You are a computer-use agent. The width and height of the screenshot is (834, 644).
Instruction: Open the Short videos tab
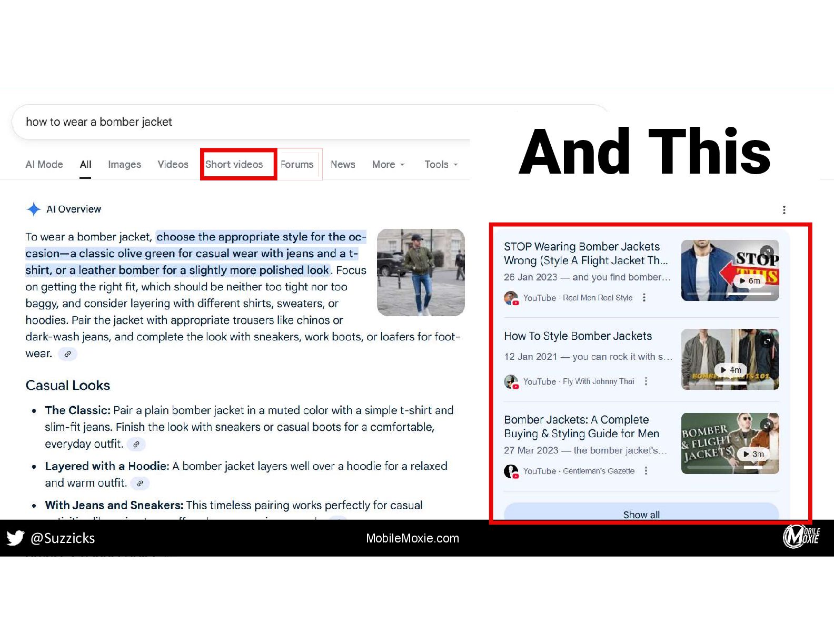tap(234, 164)
